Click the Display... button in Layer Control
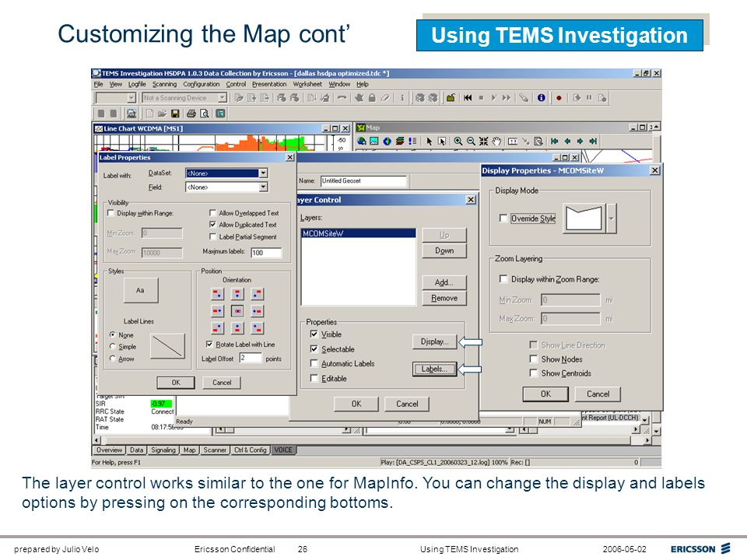Image resolution: width=747 pixels, height=560 pixels. pyautogui.click(x=434, y=341)
